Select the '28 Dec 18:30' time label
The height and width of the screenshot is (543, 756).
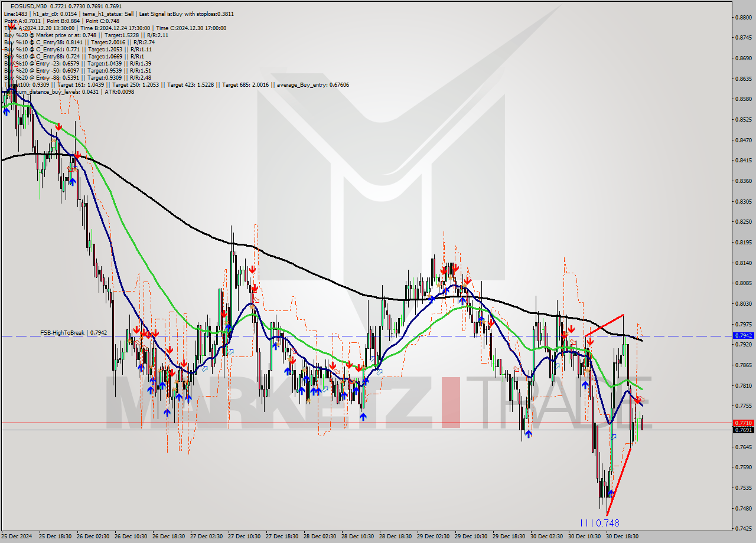point(395,537)
